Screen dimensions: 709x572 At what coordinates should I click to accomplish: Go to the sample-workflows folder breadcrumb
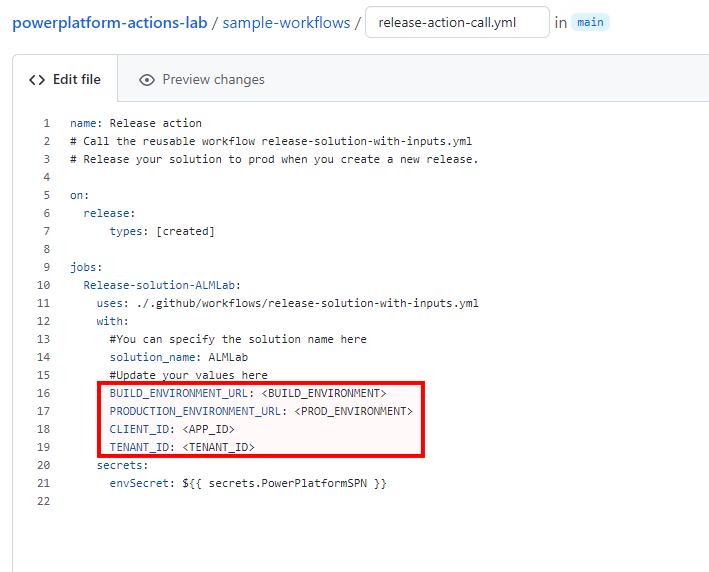point(286,22)
